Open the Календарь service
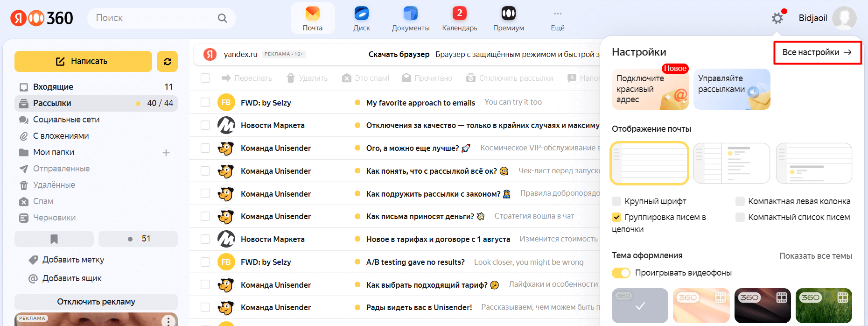The width and height of the screenshot is (868, 326). click(460, 19)
